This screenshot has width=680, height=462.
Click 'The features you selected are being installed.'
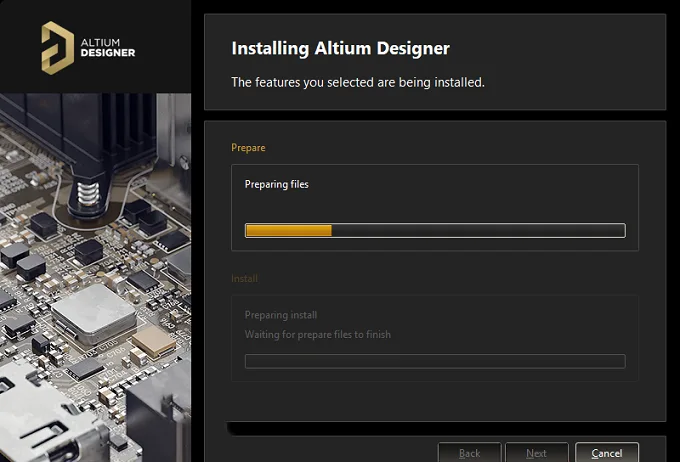point(358,82)
